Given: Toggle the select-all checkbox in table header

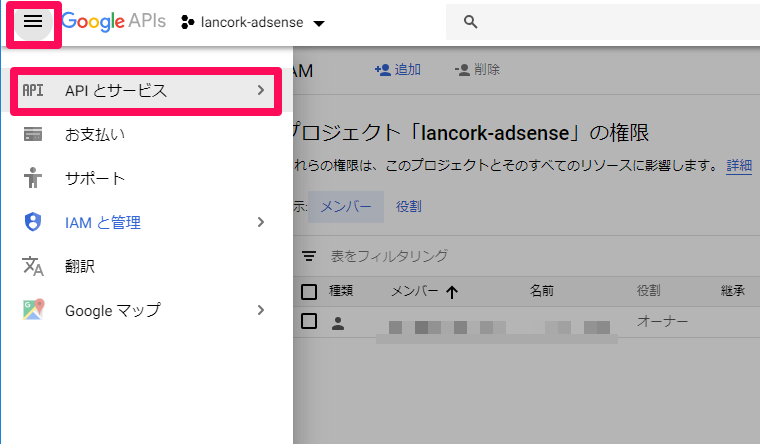Looking at the screenshot, I should pos(309,292).
